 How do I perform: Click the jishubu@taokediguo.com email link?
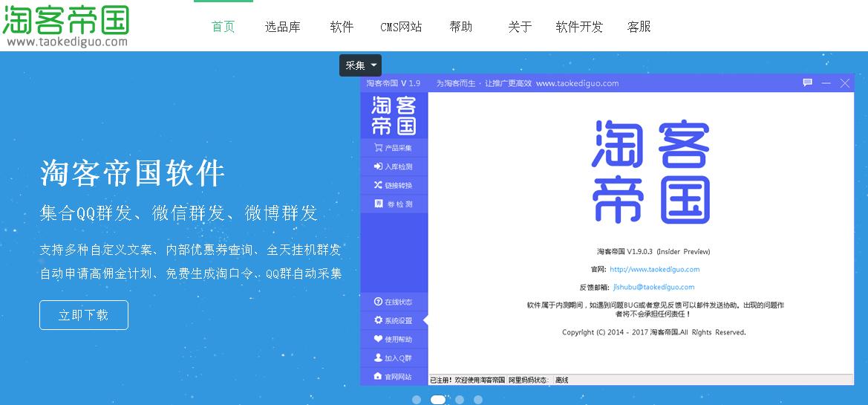click(653, 287)
